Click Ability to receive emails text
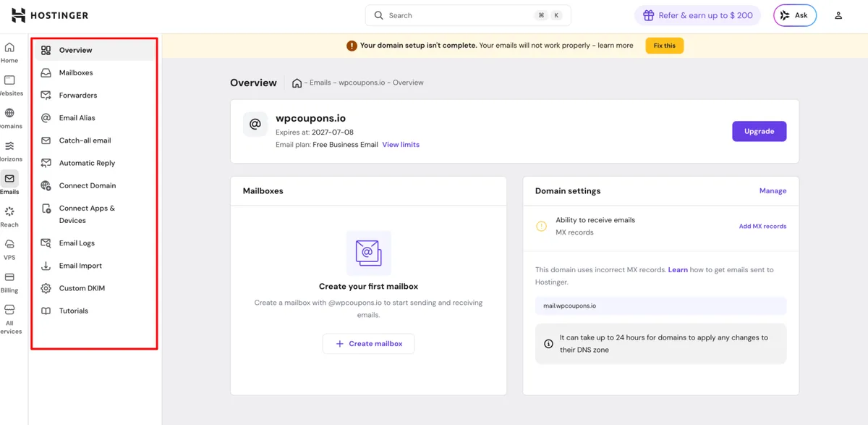This screenshot has width=868, height=425. pyautogui.click(x=595, y=220)
